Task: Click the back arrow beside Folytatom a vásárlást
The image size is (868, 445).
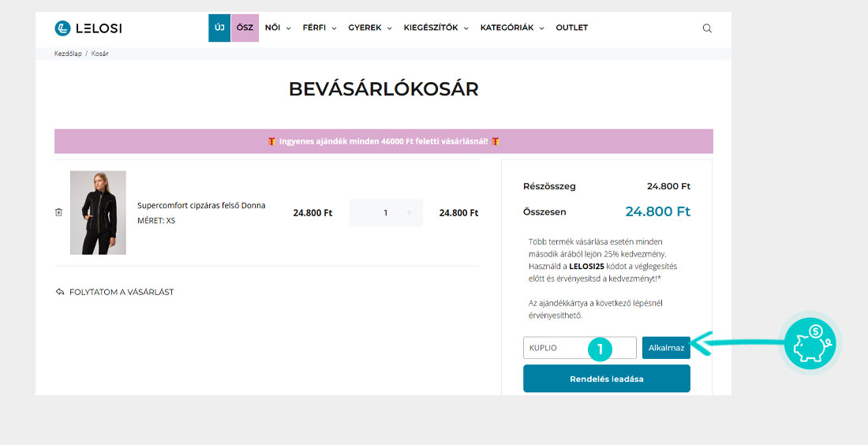Action: (59, 292)
